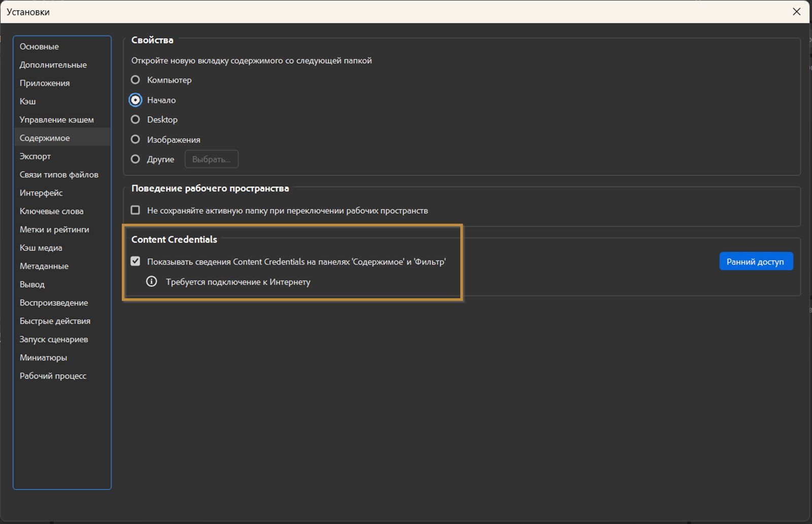Click the Откройте новую вкладку содержимого text

[251, 60]
